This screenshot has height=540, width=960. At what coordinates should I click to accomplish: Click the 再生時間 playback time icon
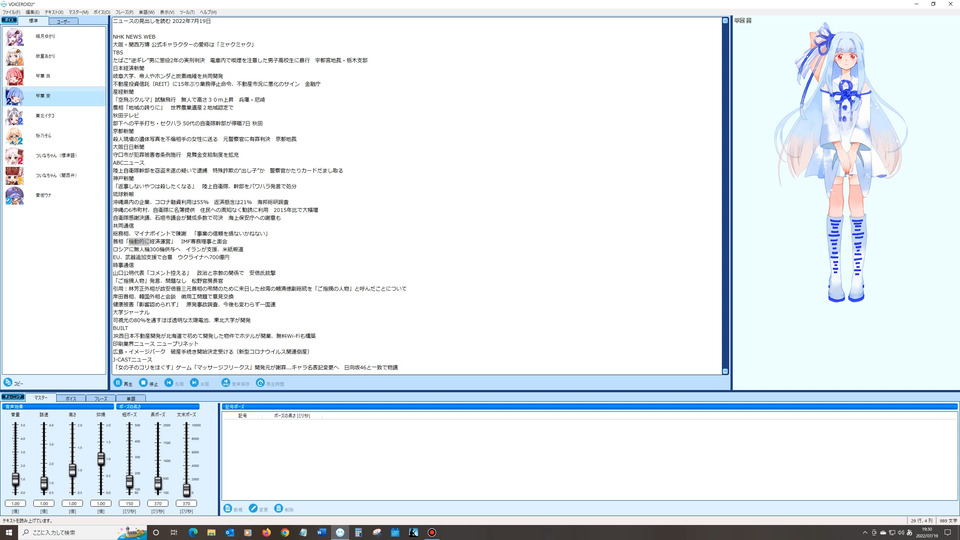tap(260, 383)
